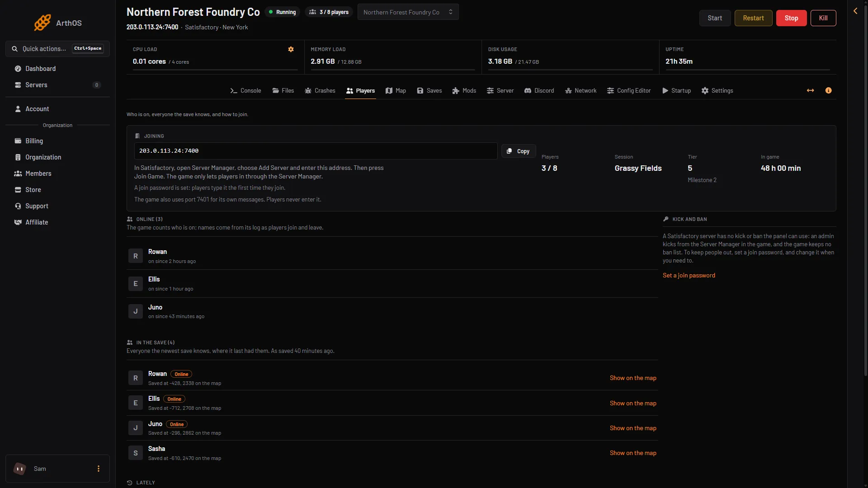Click Ellis's avatar in online list

coord(136,284)
